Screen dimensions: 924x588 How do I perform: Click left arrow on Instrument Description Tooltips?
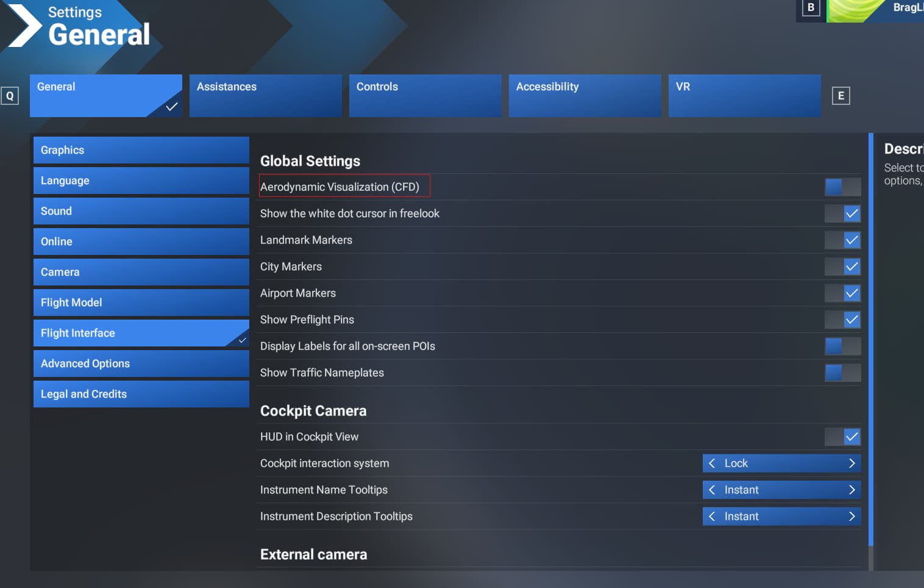pyautogui.click(x=711, y=517)
